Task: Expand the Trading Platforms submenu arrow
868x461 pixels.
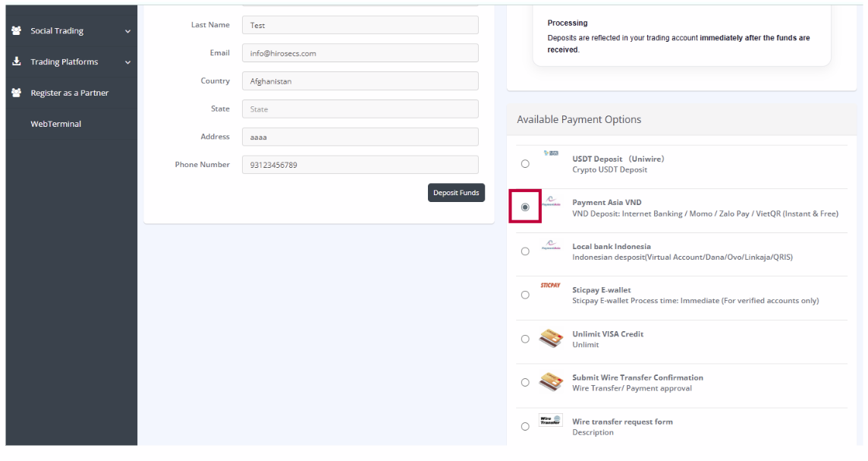Action: 127,62
